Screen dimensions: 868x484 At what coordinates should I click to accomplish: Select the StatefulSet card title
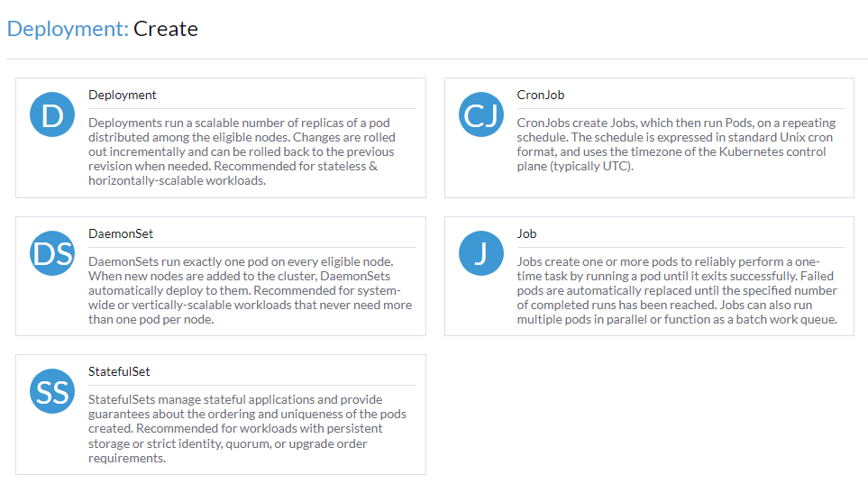(119, 371)
